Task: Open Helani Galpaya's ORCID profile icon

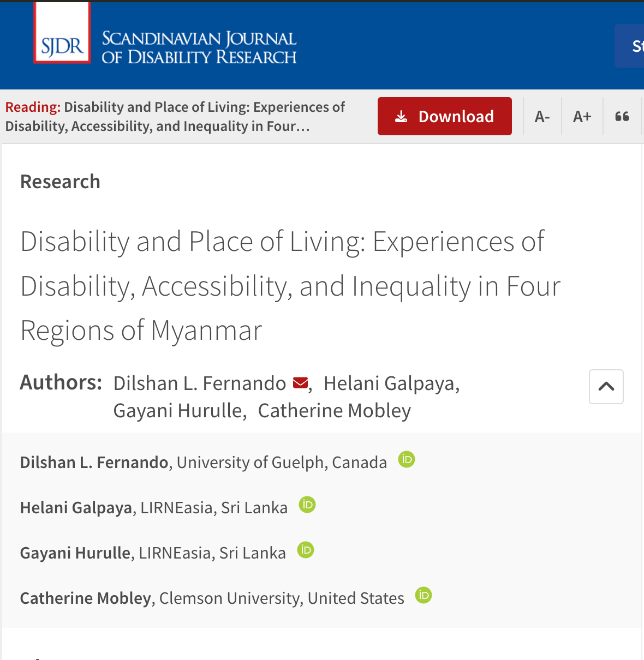Action: [307, 505]
